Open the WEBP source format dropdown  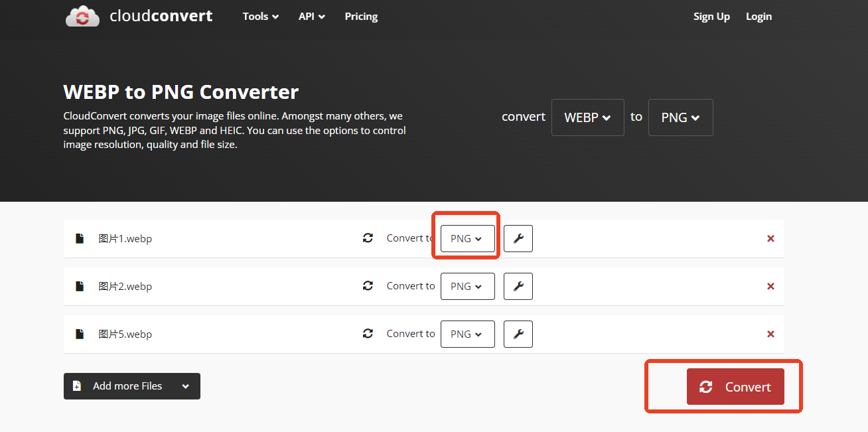coord(588,117)
